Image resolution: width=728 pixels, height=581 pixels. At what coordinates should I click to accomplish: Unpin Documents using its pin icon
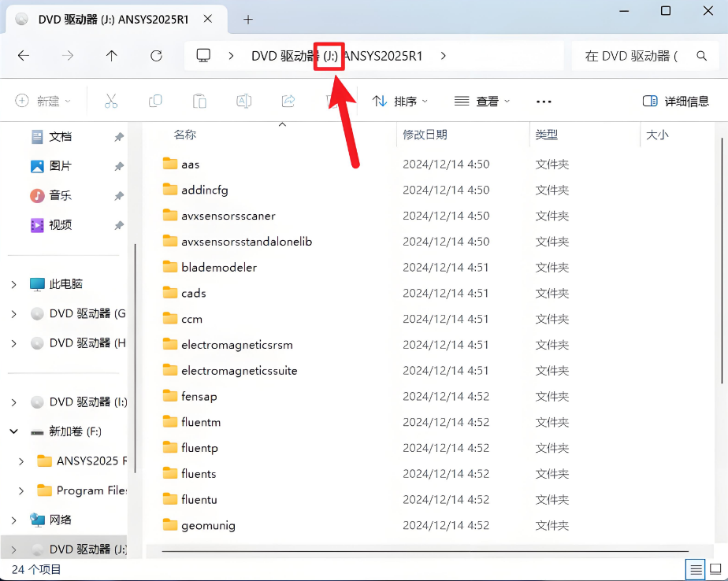click(x=119, y=137)
